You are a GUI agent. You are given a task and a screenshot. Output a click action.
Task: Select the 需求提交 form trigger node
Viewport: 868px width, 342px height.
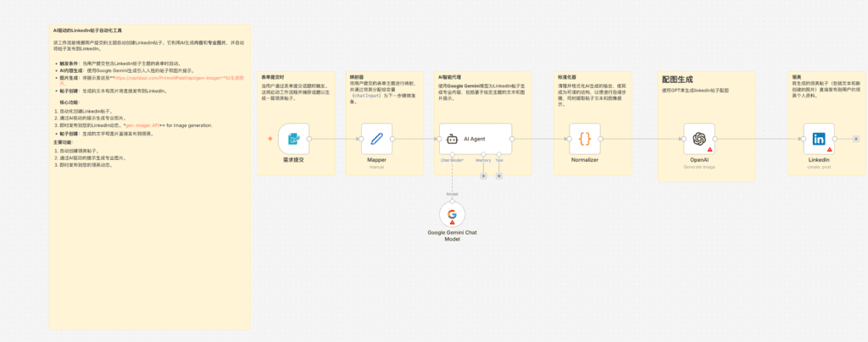pos(293,138)
